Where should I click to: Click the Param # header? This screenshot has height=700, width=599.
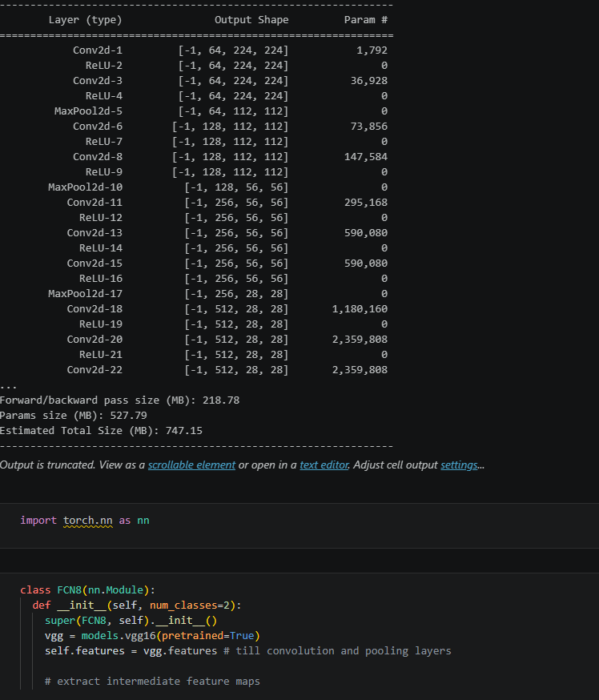(365, 20)
